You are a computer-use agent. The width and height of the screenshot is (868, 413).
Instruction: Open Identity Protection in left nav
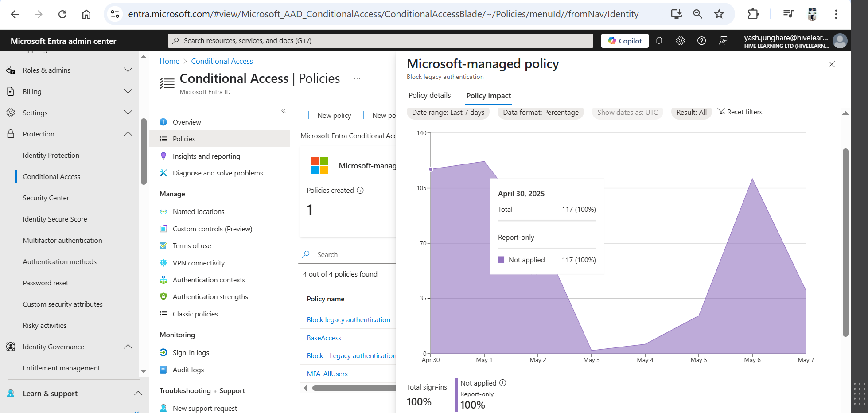pos(51,155)
